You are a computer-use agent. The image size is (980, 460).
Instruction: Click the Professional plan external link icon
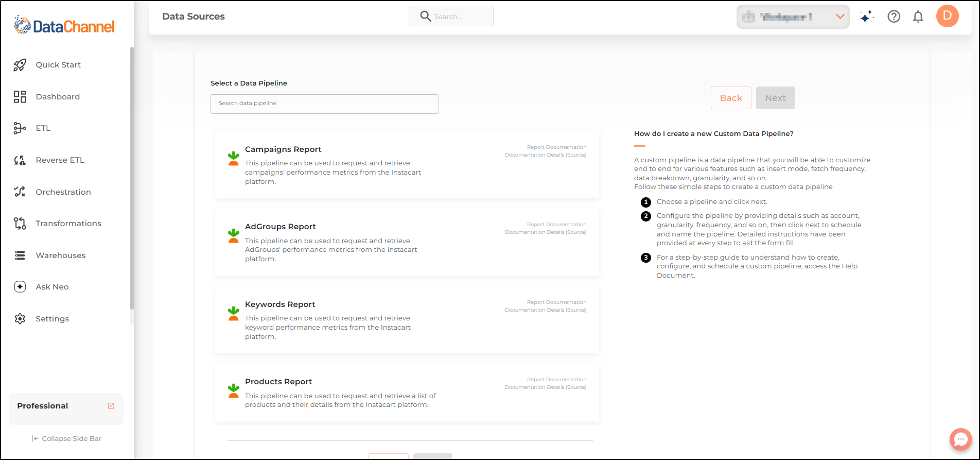coord(111,406)
